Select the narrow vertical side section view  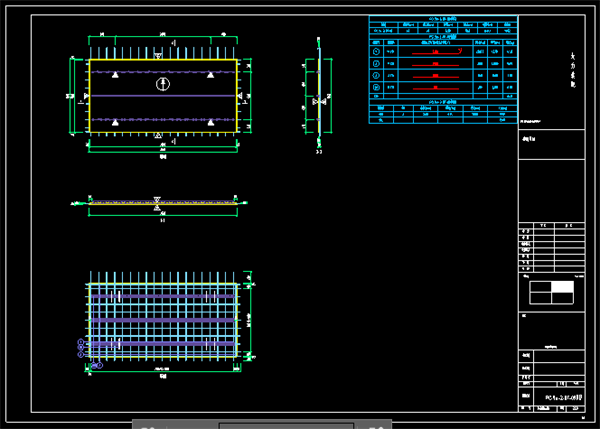[318, 94]
